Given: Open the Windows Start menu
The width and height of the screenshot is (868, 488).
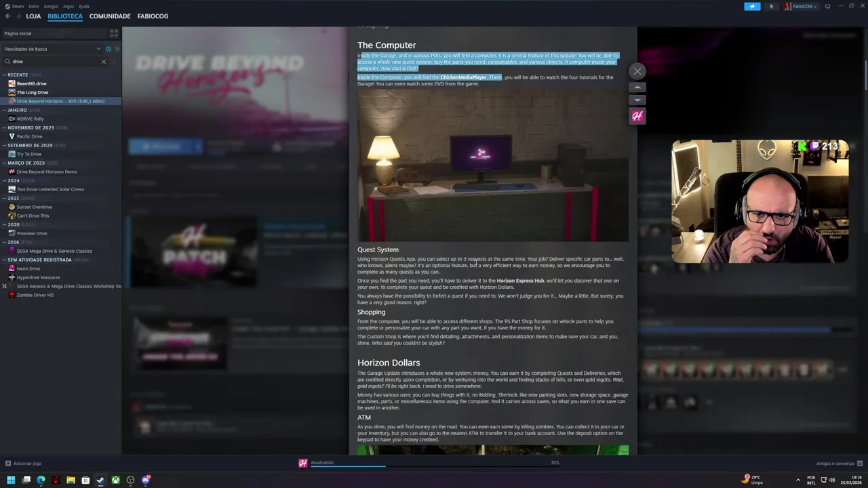Looking at the screenshot, I should (x=11, y=480).
